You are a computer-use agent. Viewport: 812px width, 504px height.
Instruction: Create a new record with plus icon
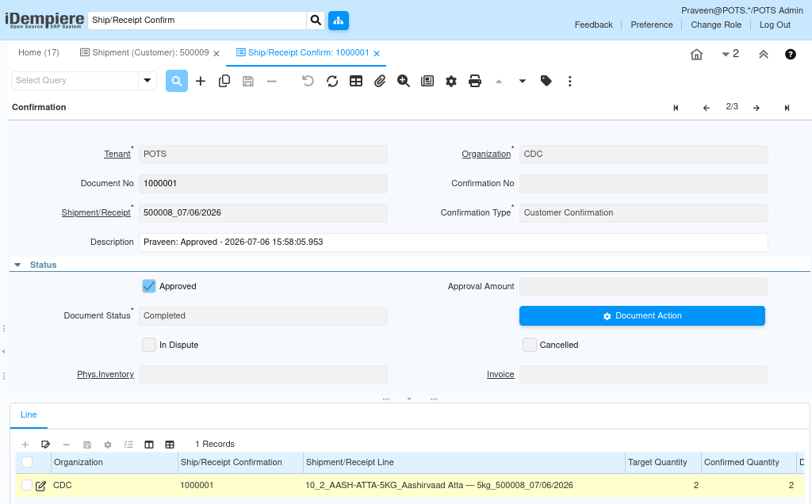point(201,82)
